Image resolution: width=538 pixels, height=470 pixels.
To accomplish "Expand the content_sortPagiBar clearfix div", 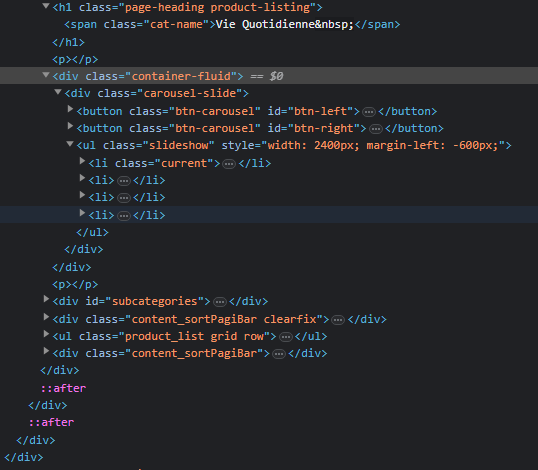I will pyautogui.click(x=46, y=317).
